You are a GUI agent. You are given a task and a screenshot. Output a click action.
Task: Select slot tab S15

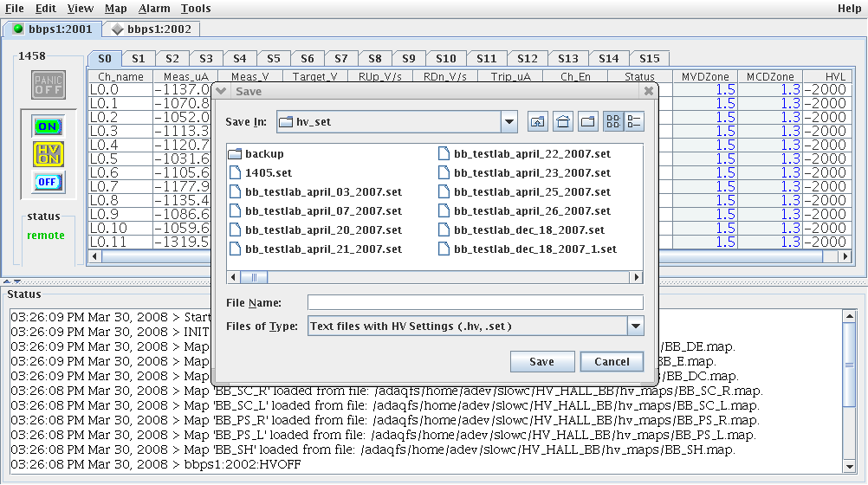pyautogui.click(x=650, y=59)
